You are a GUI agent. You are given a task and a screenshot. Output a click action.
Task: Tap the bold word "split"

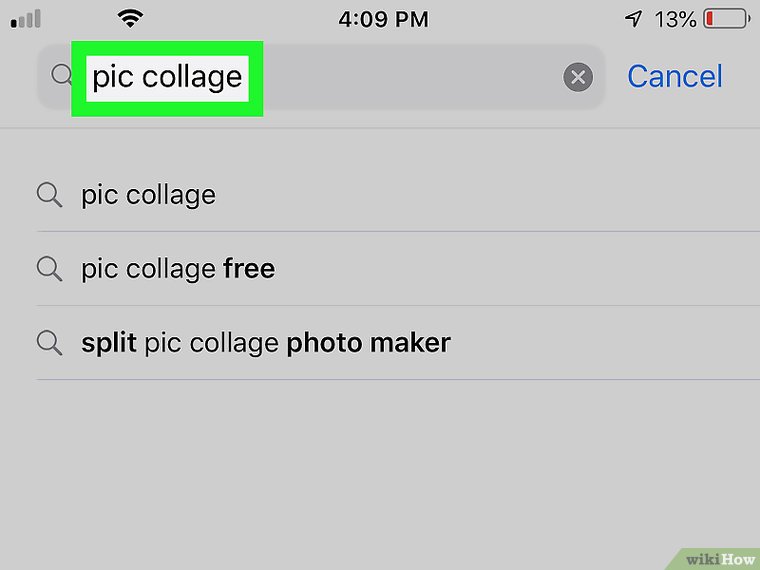click(109, 343)
